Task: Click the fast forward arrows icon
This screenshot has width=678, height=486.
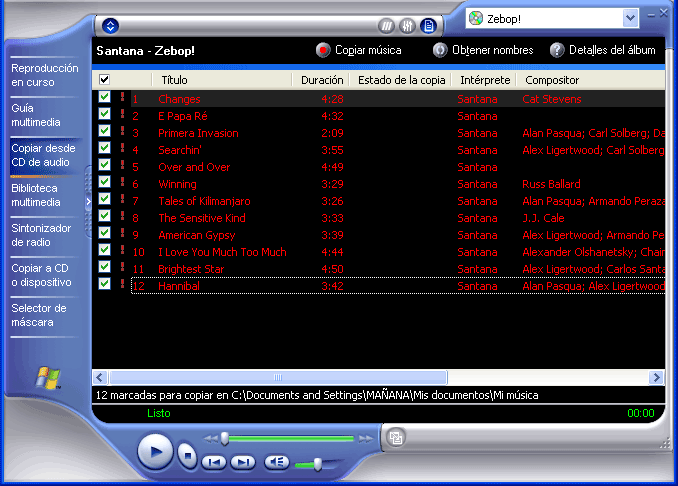Action: click(x=366, y=439)
